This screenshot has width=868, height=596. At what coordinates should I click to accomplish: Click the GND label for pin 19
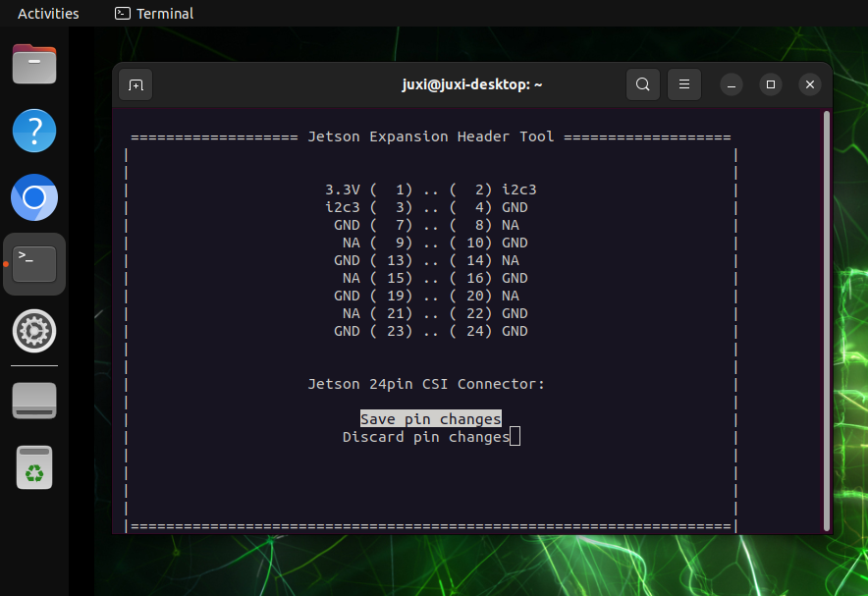point(347,297)
